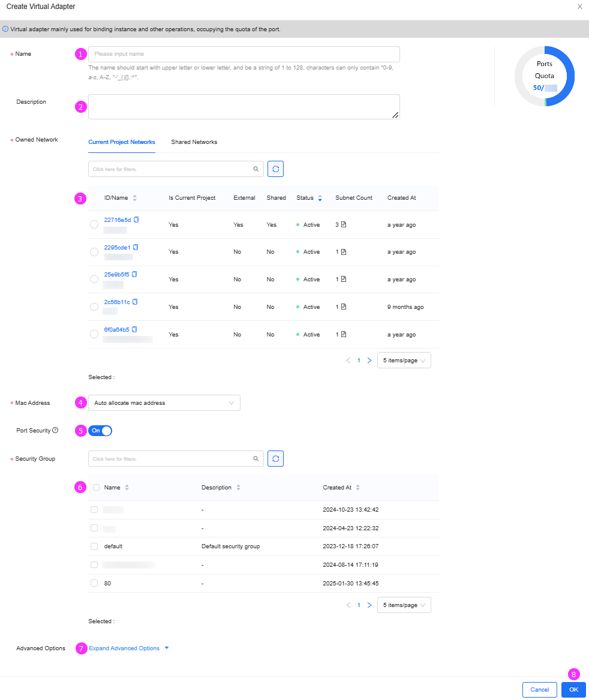
Task: Focus the Name input field
Action: pyautogui.click(x=244, y=54)
